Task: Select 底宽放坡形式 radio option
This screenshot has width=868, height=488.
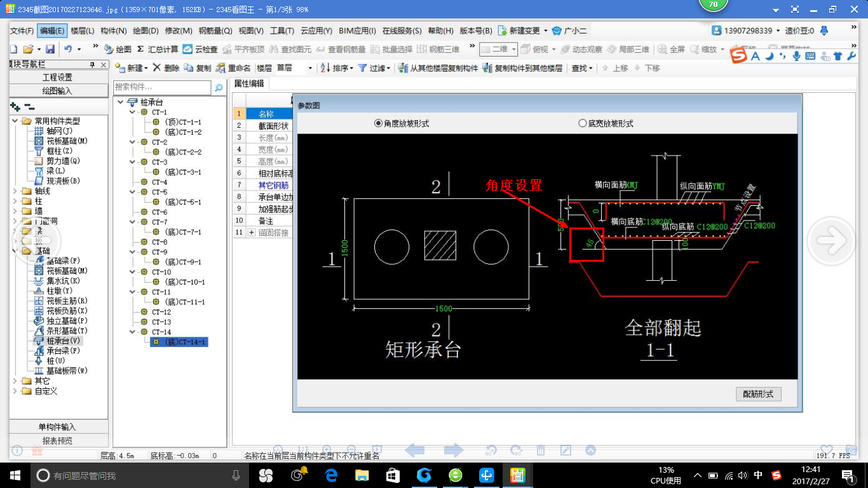Action: coord(606,123)
